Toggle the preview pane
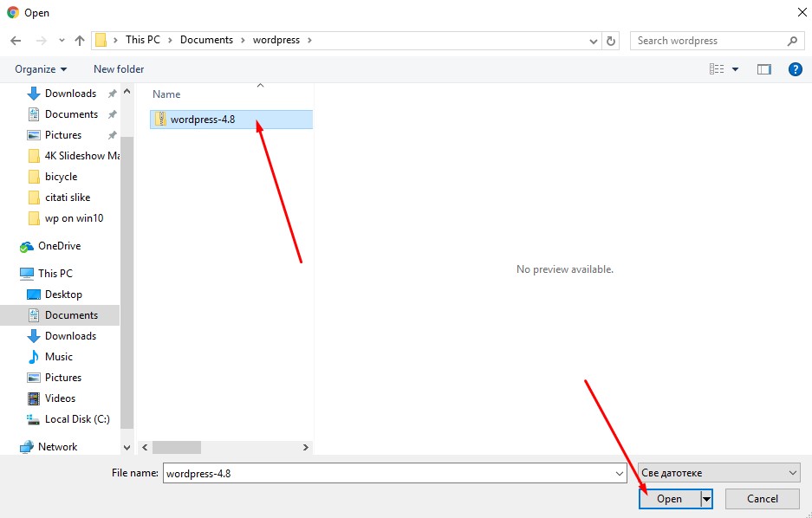812x518 pixels. (x=764, y=68)
